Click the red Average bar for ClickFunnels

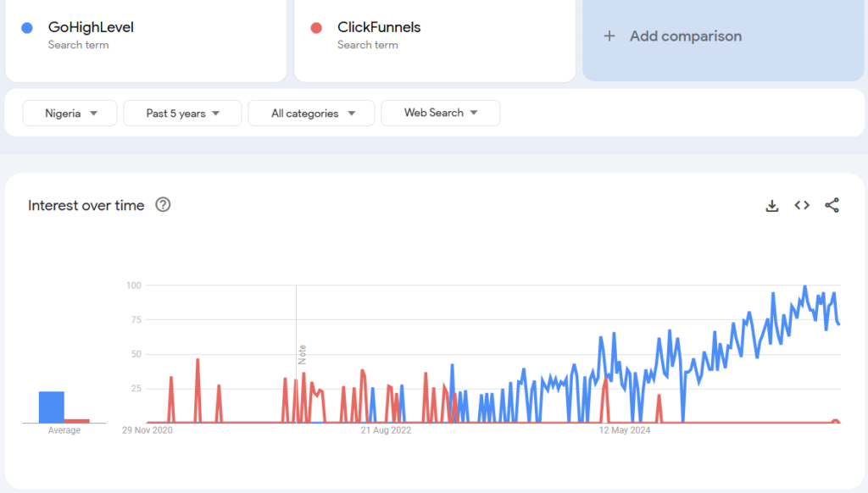pos(77,421)
